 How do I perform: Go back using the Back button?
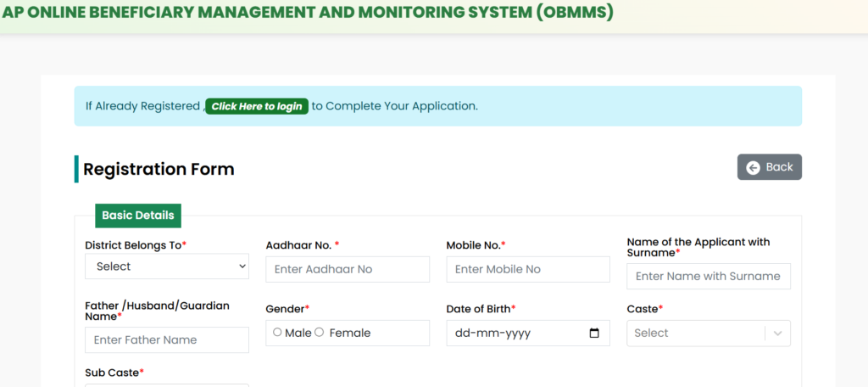tap(770, 167)
